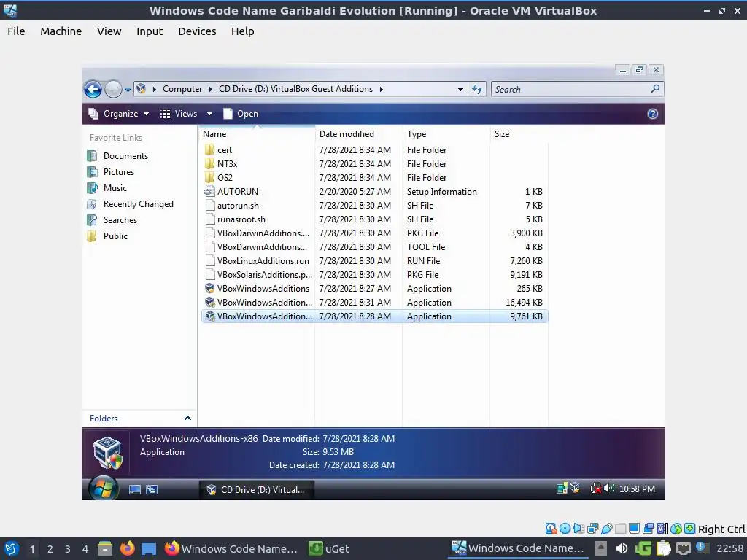
Task: Select the cert folder icon
Action: tap(209, 150)
